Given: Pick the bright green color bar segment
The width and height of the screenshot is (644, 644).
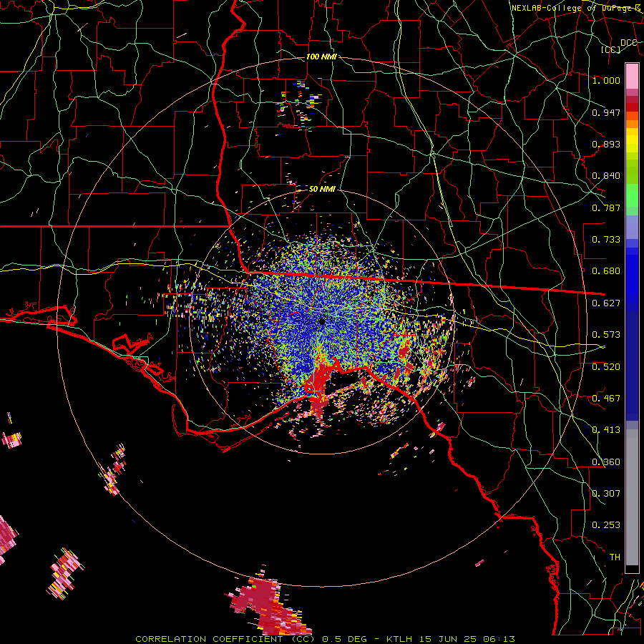Looking at the screenshot, I should click(632, 196).
